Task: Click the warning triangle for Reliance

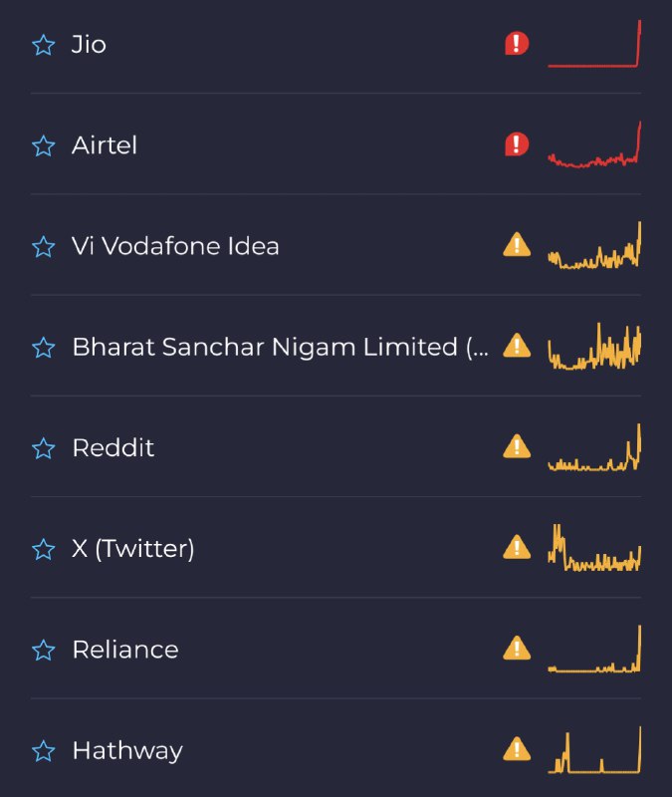Action: coord(517,649)
